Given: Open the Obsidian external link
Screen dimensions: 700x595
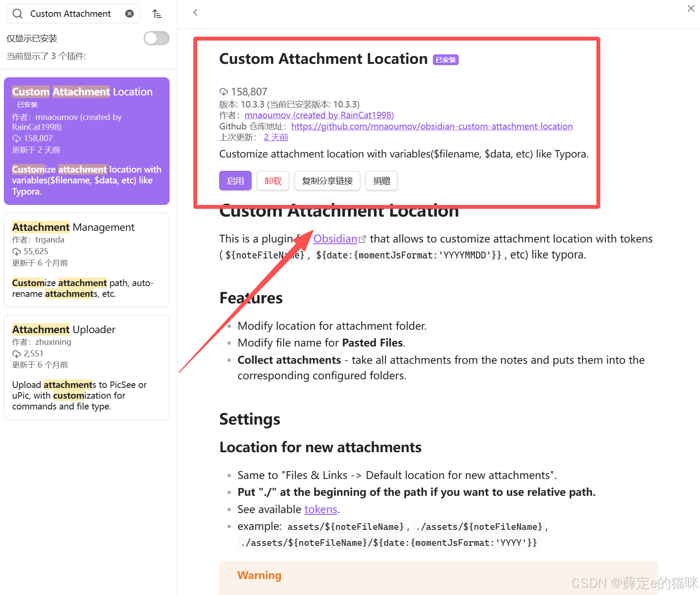Looking at the screenshot, I should click(x=339, y=239).
